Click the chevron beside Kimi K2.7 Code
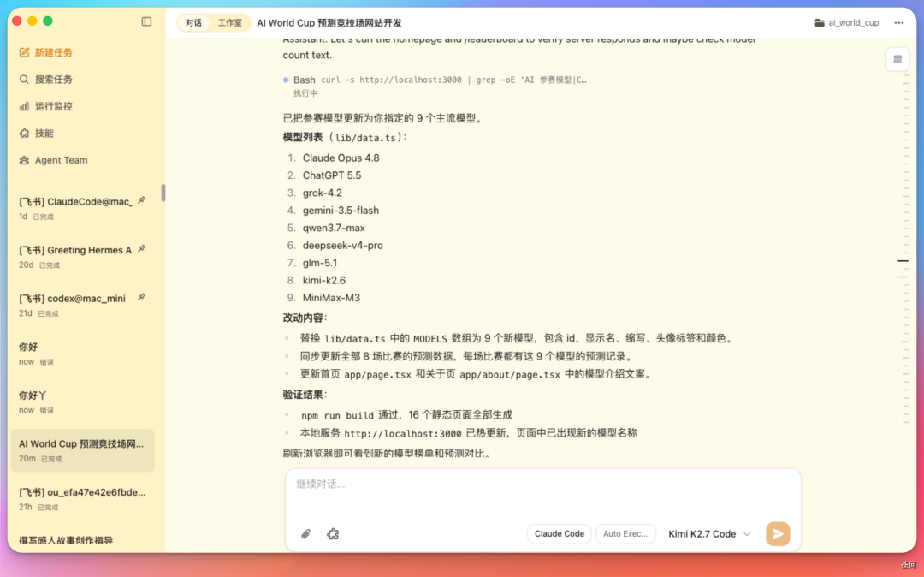This screenshot has width=924, height=577. (747, 534)
